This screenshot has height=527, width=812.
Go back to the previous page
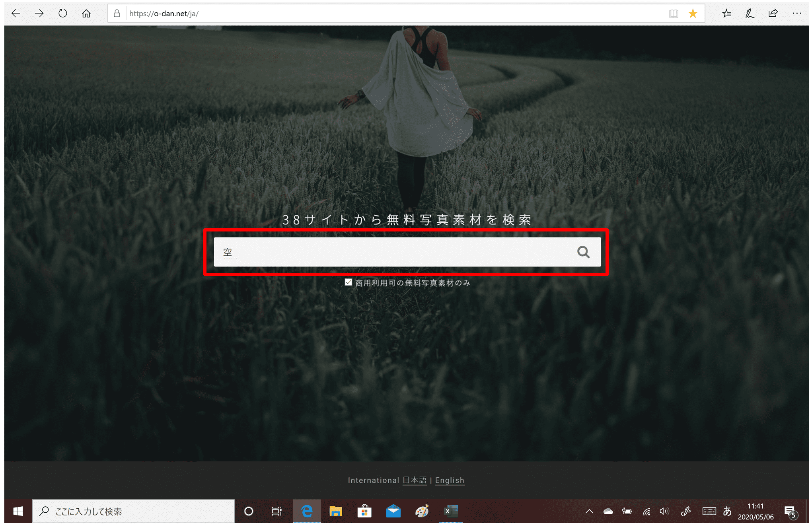coord(16,14)
